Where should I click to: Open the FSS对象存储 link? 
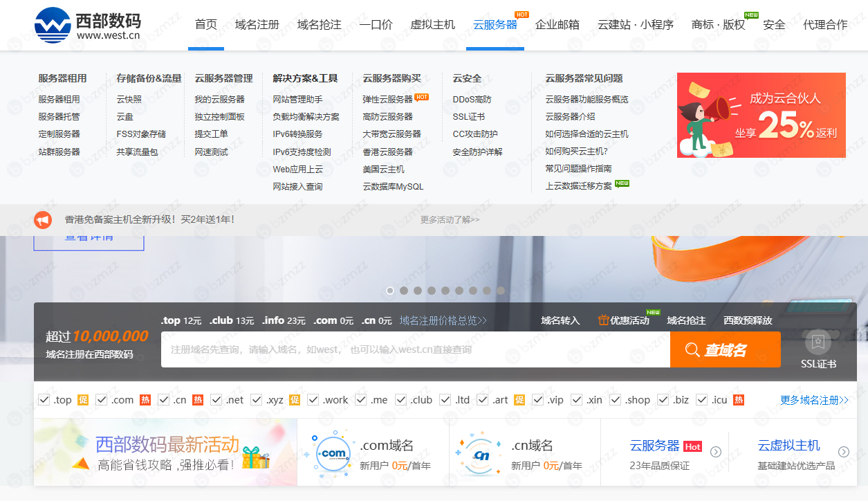click(141, 134)
